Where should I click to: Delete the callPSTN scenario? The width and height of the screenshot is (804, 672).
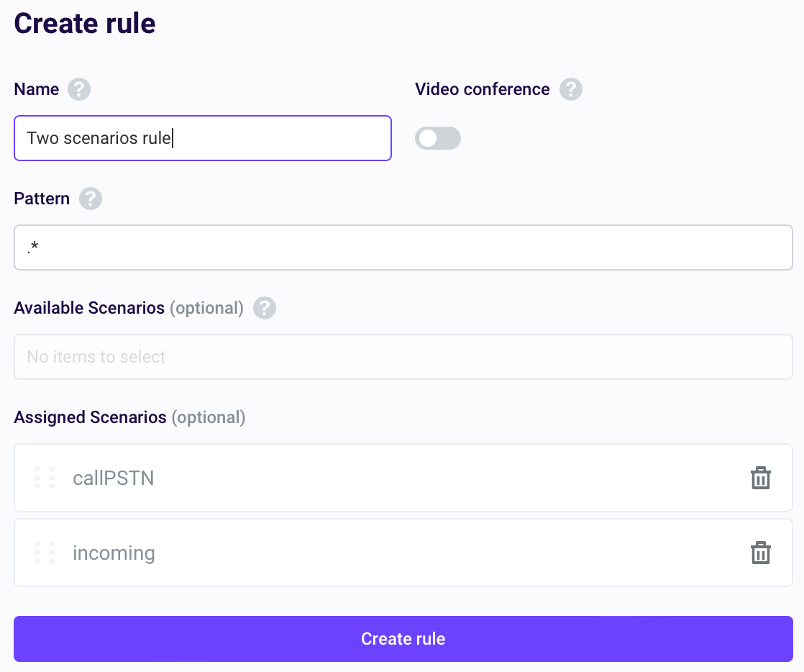coord(761,478)
